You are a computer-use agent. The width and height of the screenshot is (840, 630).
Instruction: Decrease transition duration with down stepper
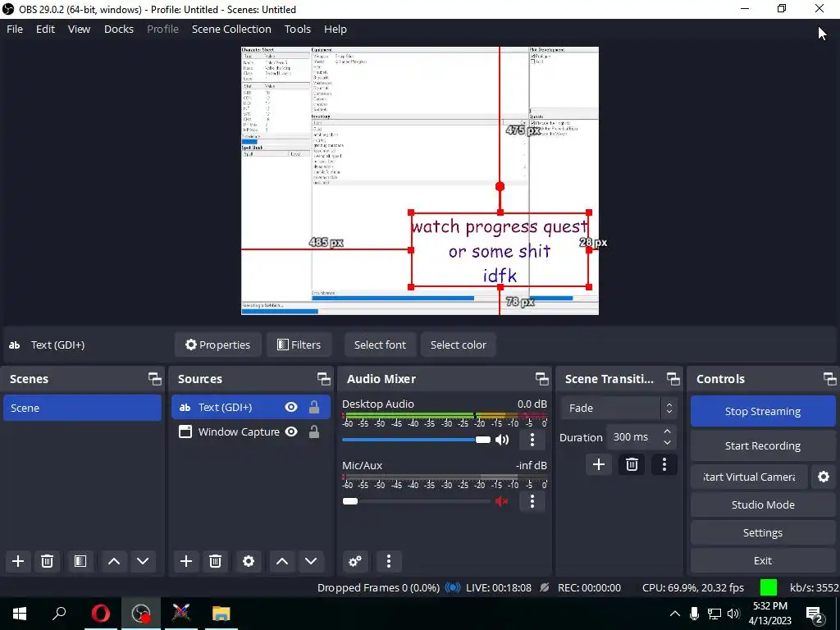click(x=667, y=443)
